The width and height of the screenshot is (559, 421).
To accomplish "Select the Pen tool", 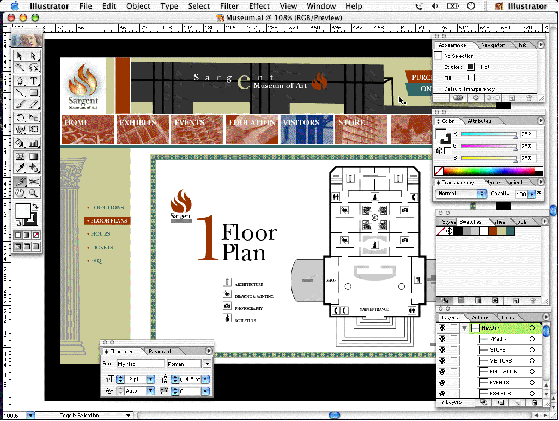I will (x=20, y=81).
